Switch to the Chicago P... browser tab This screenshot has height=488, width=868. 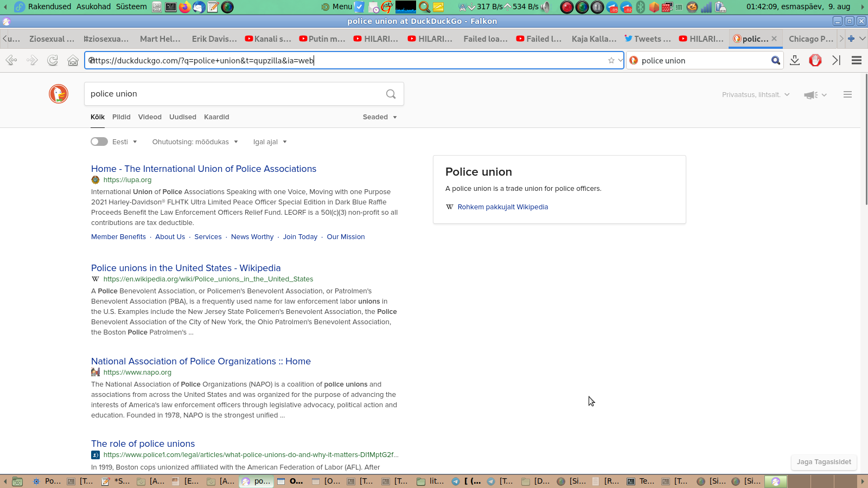point(810,38)
